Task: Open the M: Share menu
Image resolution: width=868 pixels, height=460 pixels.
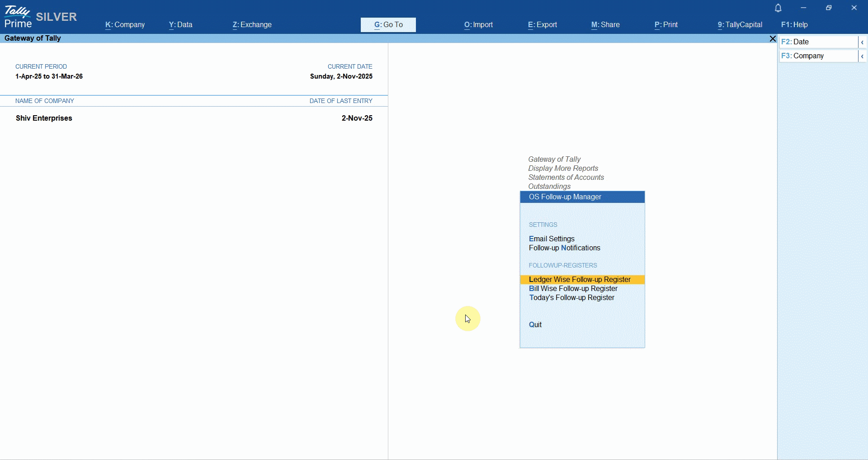Action: [x=605, y=25]
